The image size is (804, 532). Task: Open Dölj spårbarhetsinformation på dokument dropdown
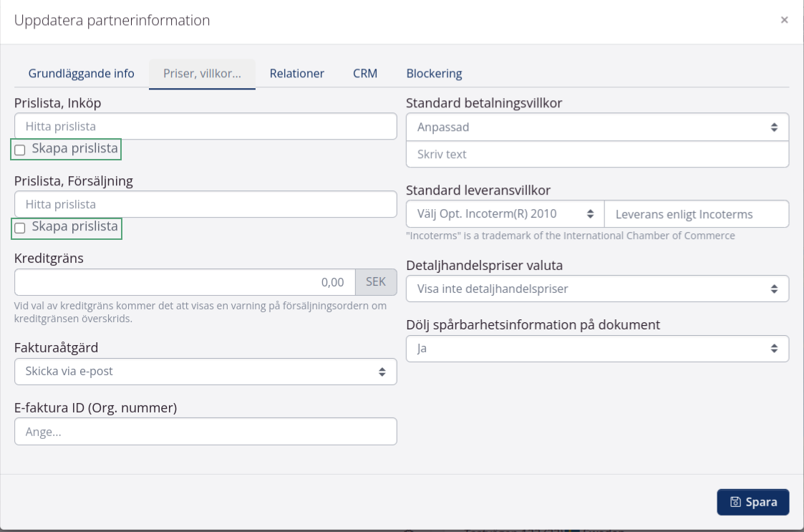coord(597,349)
